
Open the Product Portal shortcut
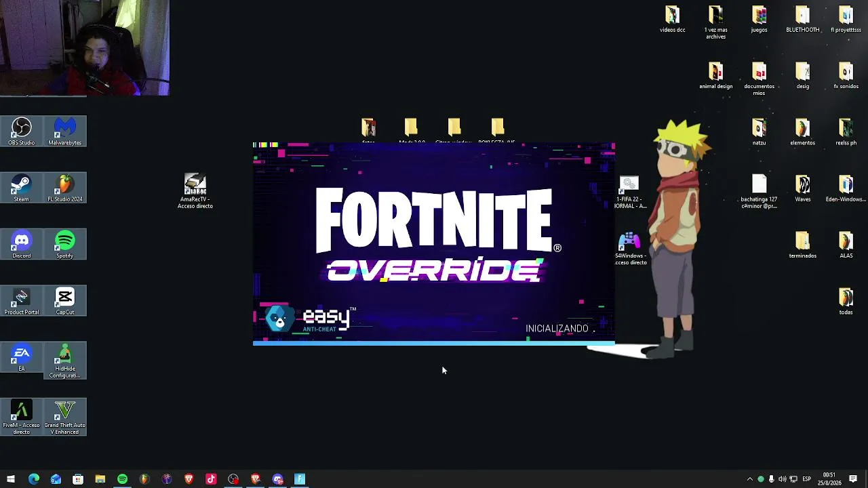pyautogui.click(x=22, y=301)
